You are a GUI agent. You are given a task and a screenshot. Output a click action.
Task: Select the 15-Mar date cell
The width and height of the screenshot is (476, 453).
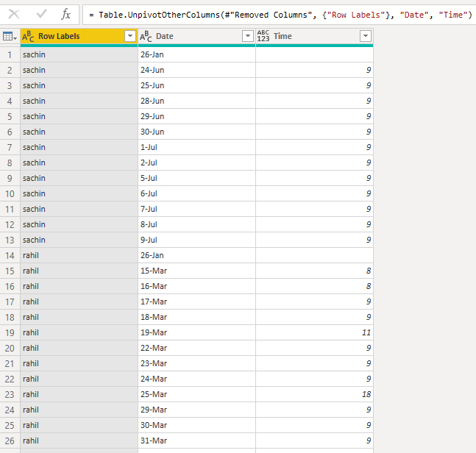point(196,271)
